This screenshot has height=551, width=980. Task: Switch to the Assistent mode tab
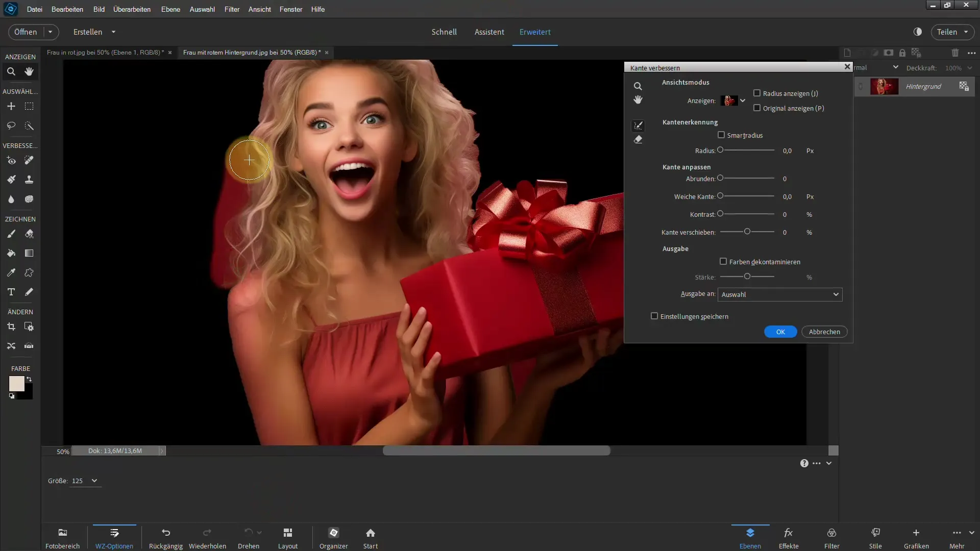489,32
